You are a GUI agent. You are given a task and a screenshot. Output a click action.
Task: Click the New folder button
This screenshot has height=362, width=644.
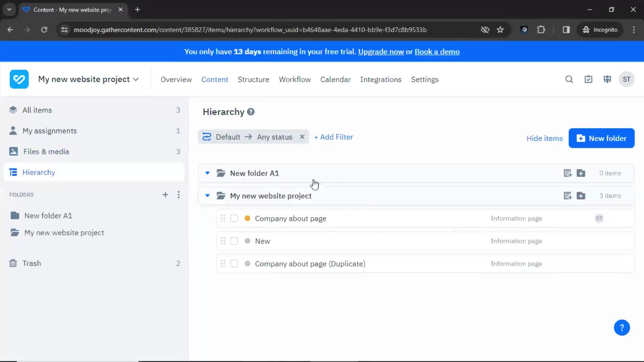[x=601, y=138]
